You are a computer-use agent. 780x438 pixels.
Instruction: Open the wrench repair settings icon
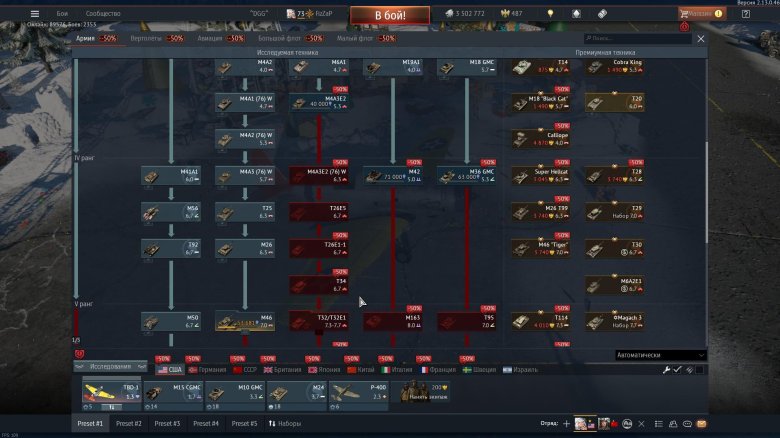point(667,369)
